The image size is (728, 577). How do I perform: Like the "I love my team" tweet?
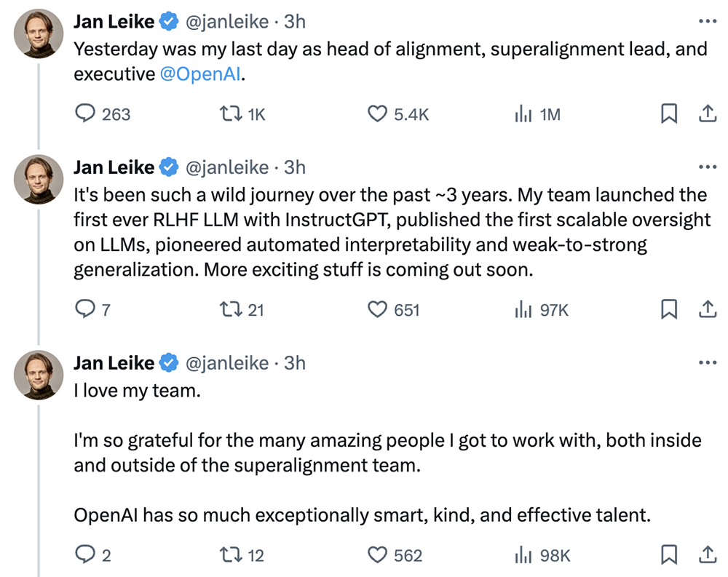377,556
